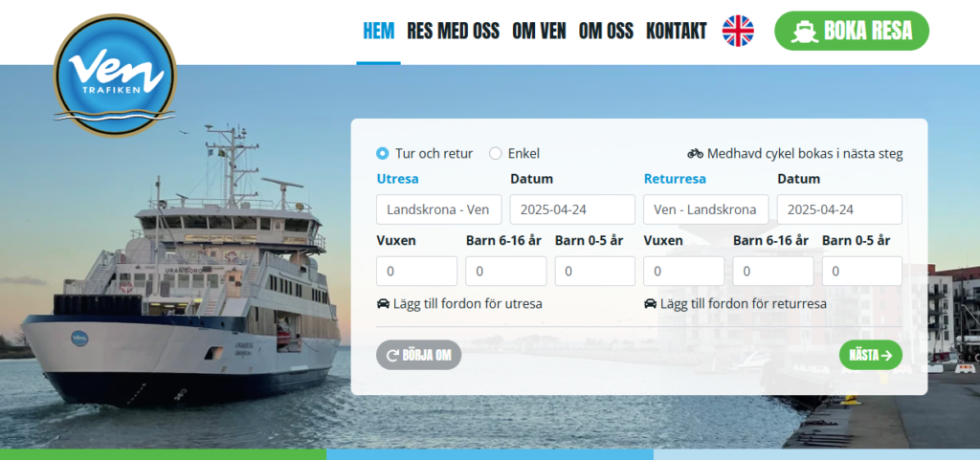Go to the Om Ven menu item
This screenshot has width=980, height=460.
[x=539, y=31]
